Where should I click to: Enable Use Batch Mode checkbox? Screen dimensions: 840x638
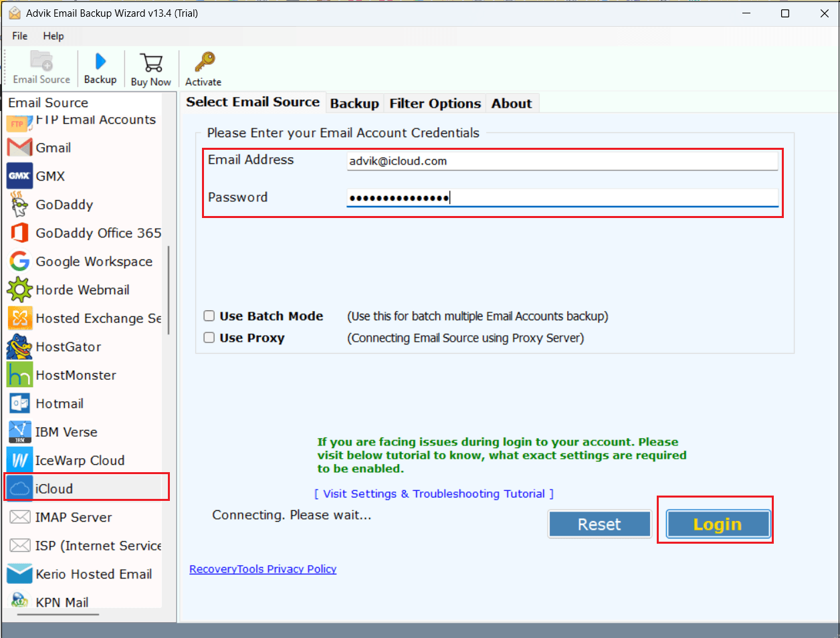[209, 316]
